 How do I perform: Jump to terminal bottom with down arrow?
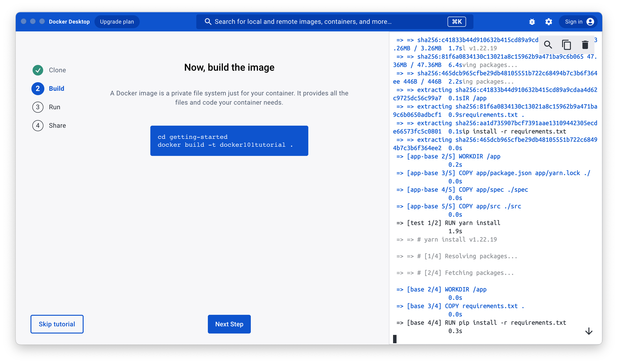pyautogui.click(x=589, y=331)
